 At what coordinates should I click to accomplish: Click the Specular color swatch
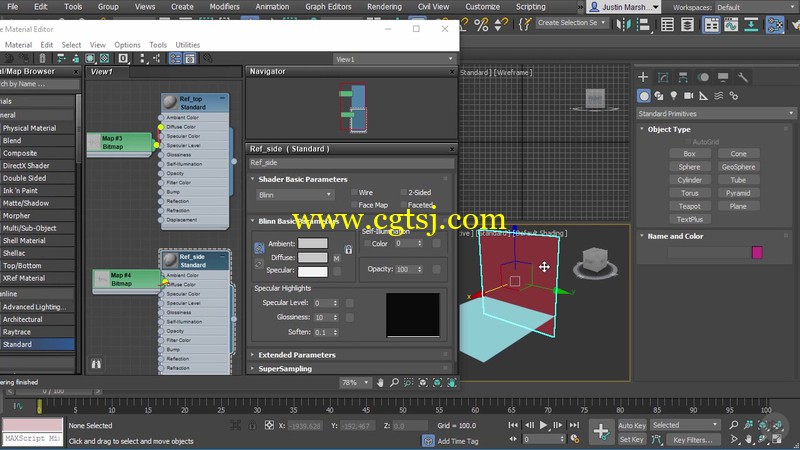(313, 271)
